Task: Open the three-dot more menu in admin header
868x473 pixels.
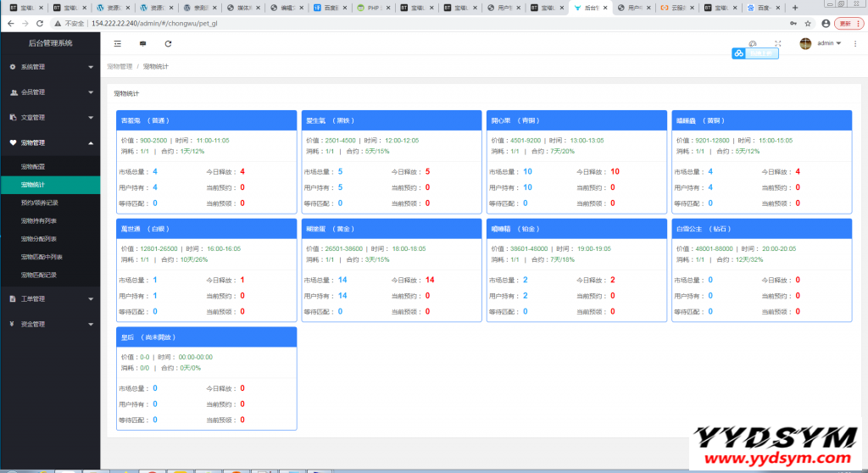Action: point(855,43)
